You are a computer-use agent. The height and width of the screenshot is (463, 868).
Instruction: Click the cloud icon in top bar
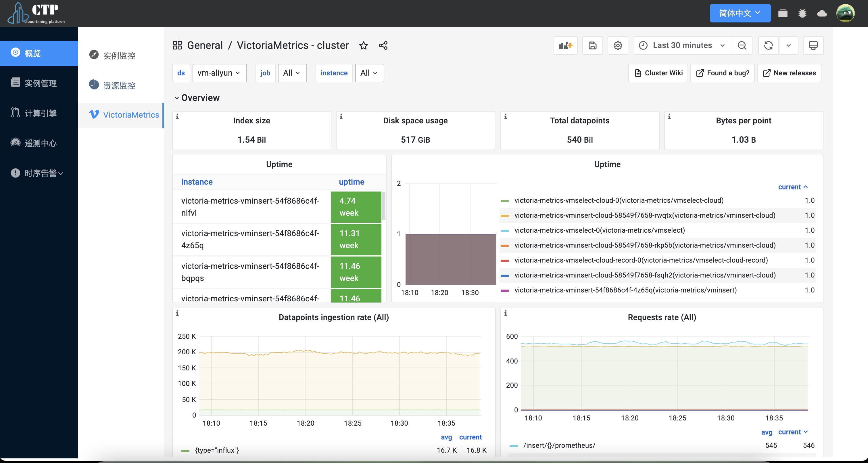822,14
